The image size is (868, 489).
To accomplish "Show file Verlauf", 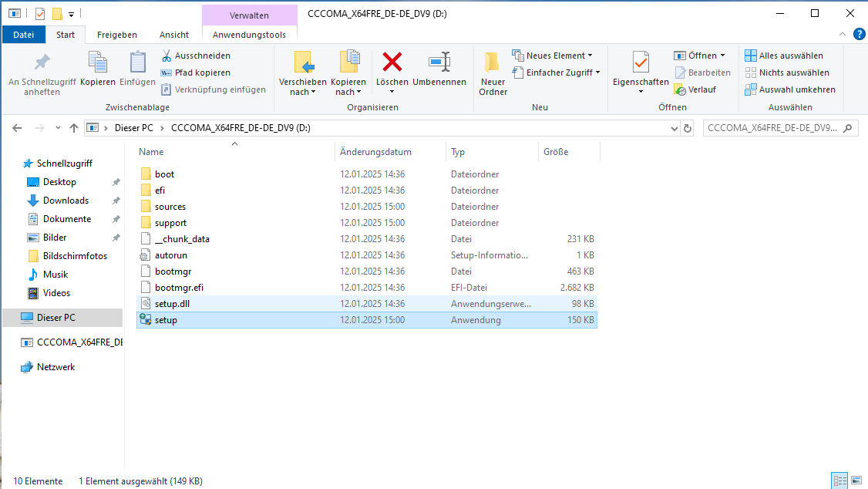I will (695, 89).
